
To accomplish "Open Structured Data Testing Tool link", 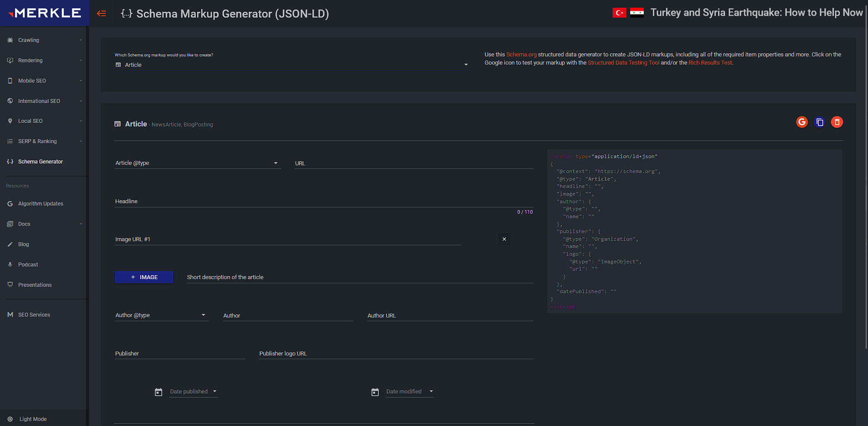I will (623, 63).
